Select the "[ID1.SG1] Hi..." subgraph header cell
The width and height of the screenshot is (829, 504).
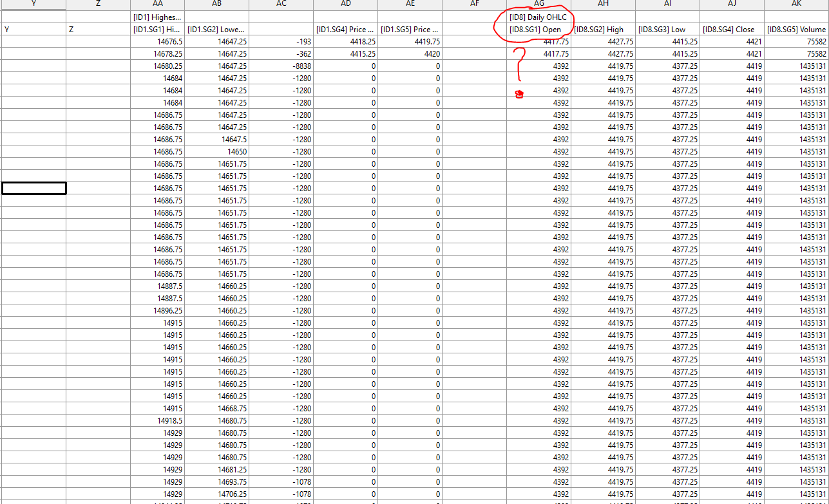[x=157, y=30]
